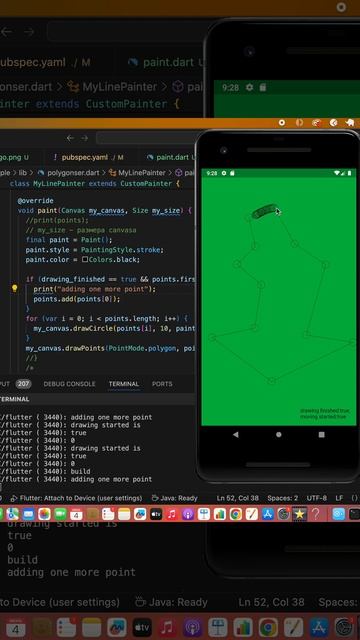Click the lib folder breadcrumb
The height and width of the screenshot is (640, 360).
22,173
